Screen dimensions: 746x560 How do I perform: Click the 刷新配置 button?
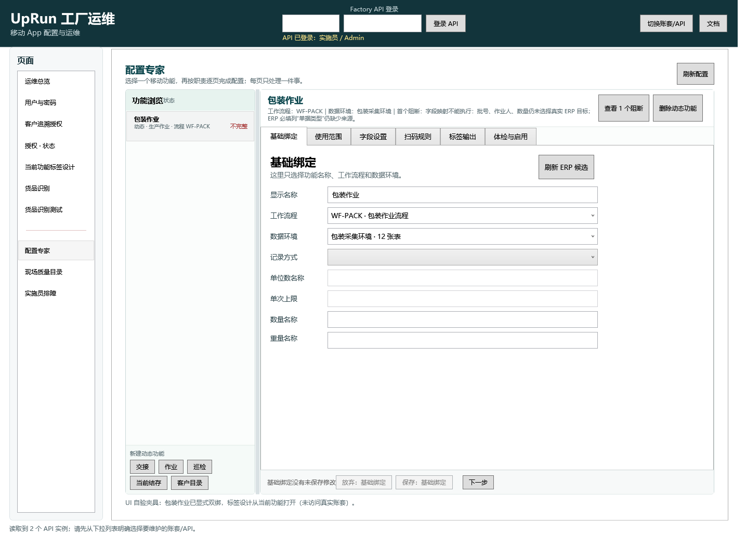tap(695, 74)
